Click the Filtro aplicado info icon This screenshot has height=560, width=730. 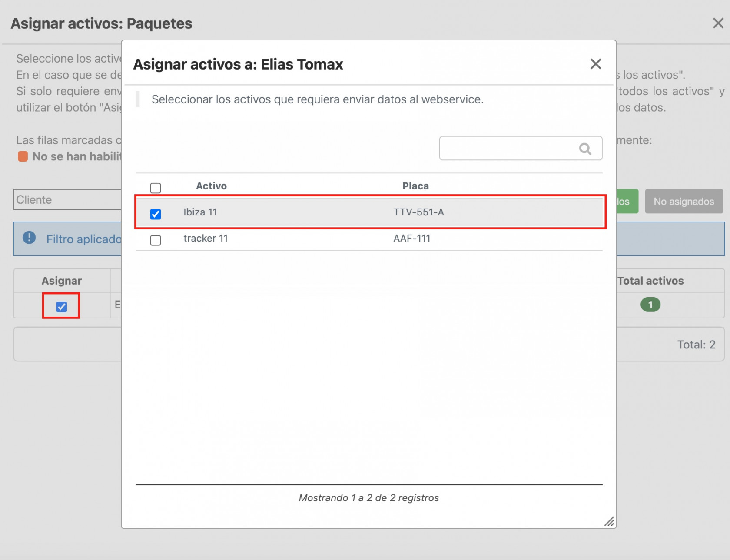pyautogui.click(x=29, y=238)
